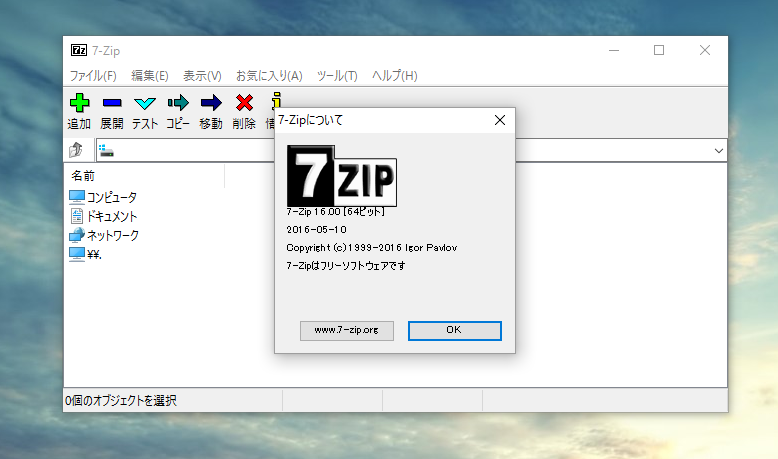Click the green Add (追加) toolbar icon

pos(79,103)
